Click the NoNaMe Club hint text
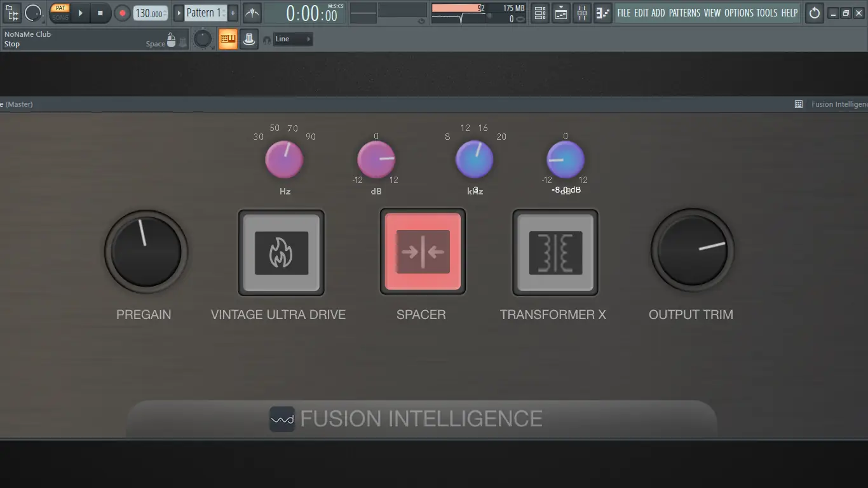Viewport: 868px width, 488px height. tap(28, 34)
